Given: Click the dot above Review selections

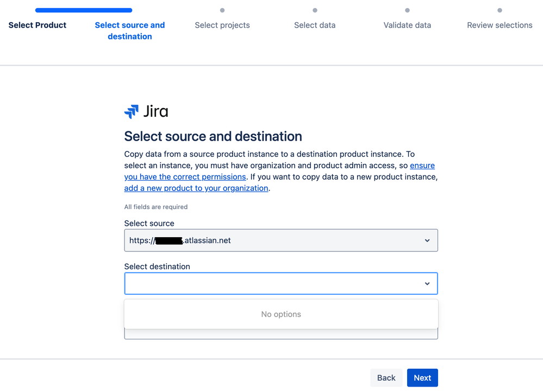Looking at the screenshot, I should click(x=500, y=10).
